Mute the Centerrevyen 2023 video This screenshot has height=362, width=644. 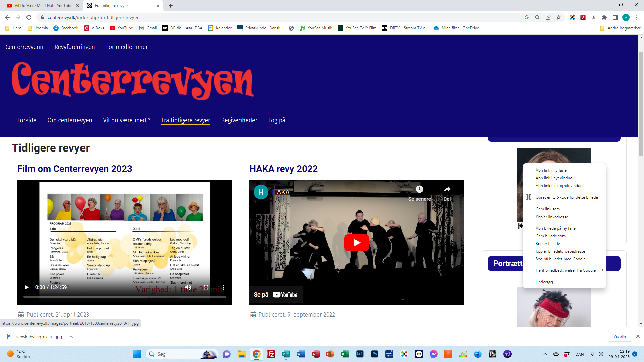pyautogui.click(x=188, y=287)
